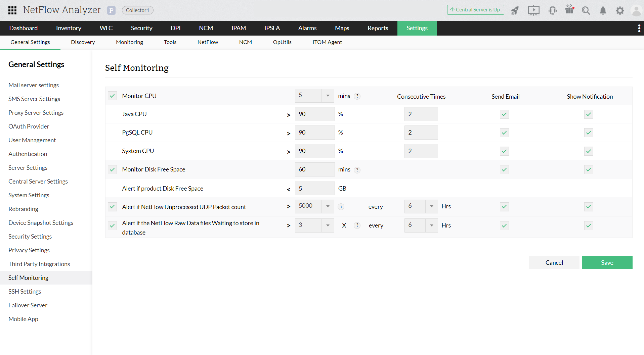
Task: Toggle Show Notification for PgSQL CPU
Action: tap(589, 133)
